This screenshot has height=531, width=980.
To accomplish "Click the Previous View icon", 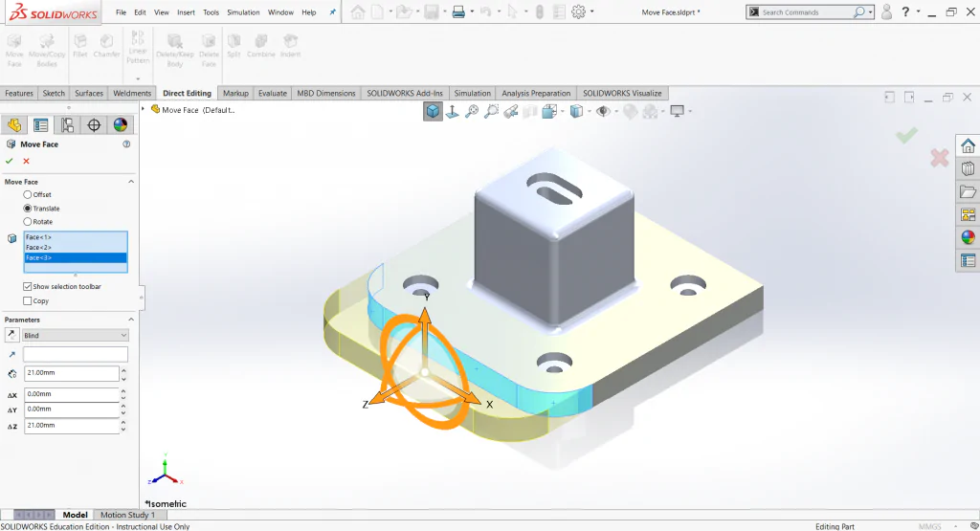I will [511, 111].
